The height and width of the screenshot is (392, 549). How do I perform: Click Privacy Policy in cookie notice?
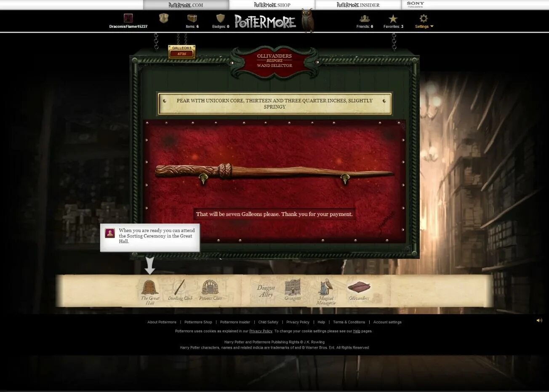pyautogui.click(x=261, y=331)
